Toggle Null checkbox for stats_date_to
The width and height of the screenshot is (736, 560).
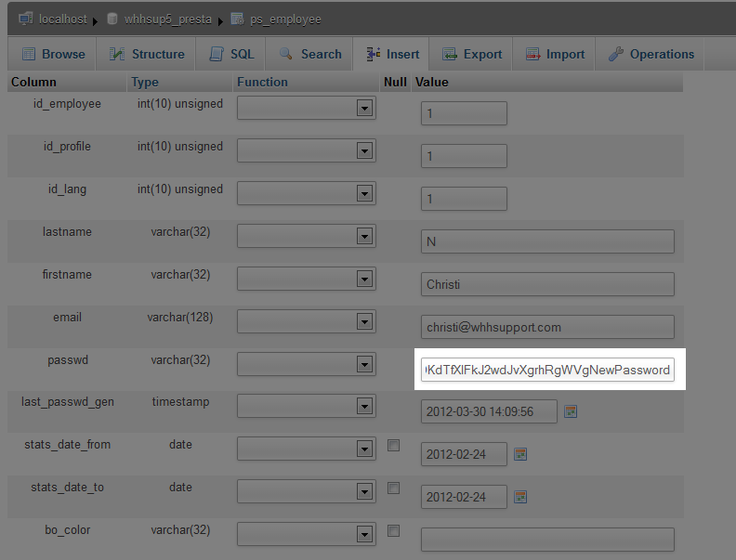click(394, 488)
